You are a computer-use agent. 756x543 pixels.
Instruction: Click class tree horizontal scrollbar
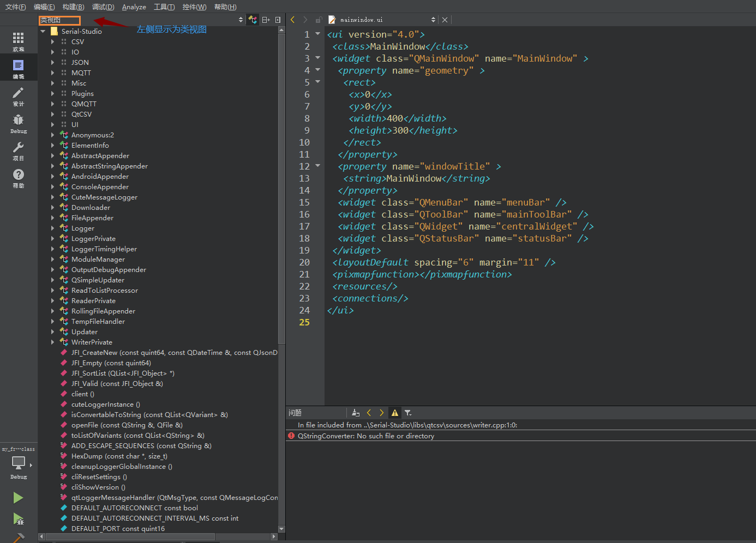(131, 536)
